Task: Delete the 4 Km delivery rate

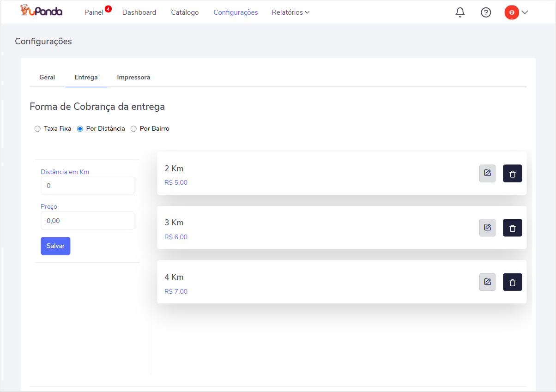Action: click(512, 282)
